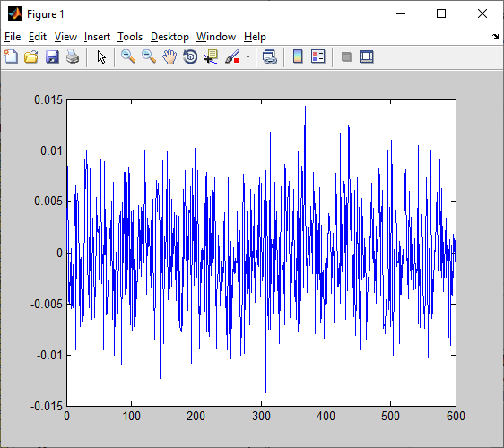
Task: Activate the Zoom Out magnifier tool
Action: 149,56
